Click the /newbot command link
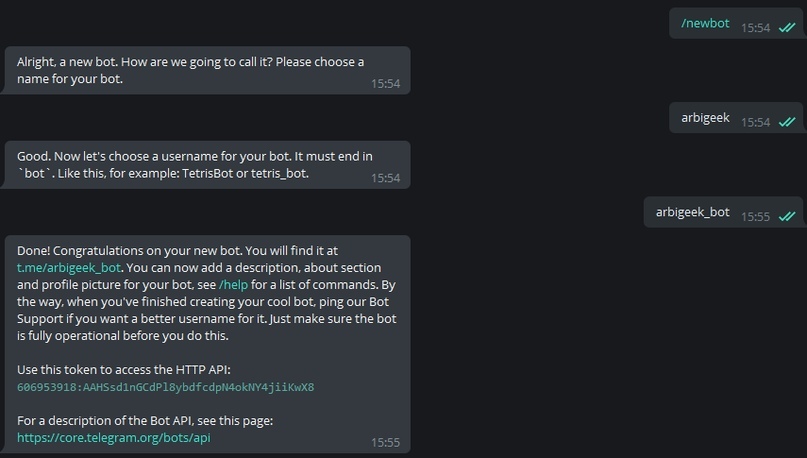The image size is (807, 458). tap(705, 23)
